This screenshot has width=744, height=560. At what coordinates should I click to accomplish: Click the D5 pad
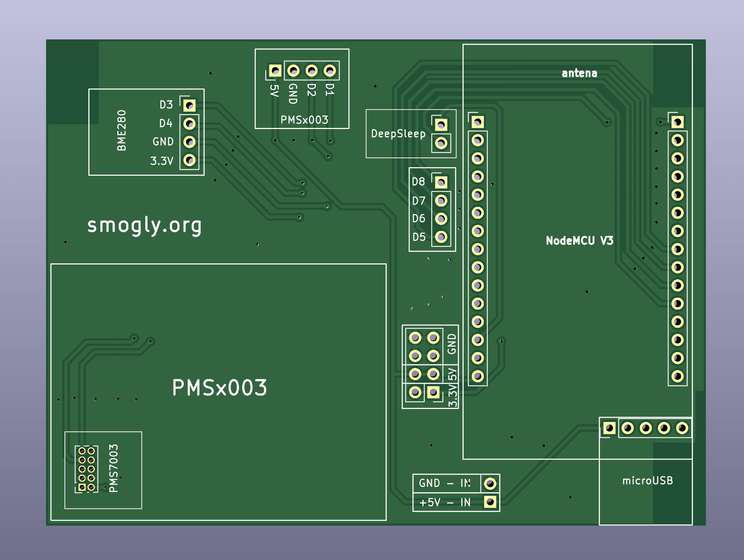point(441,237)
